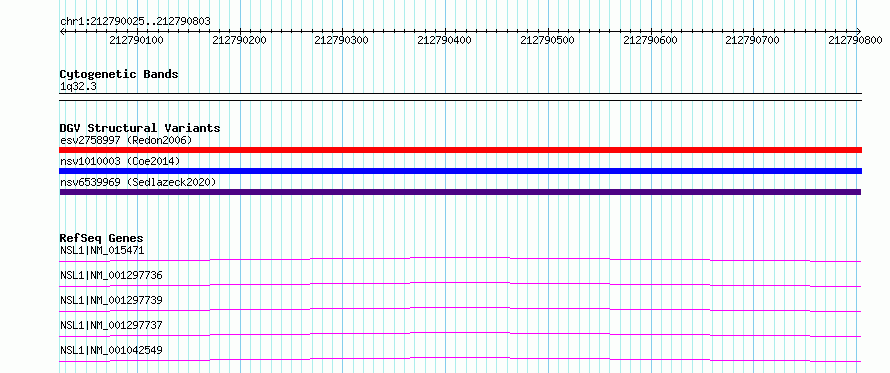Click the right arrow of the ruler
This screenshot has width=890, height=373.
pos(859,31)
